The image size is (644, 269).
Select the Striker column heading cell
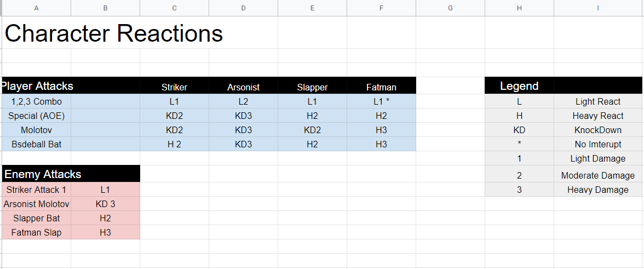click(174, 87)
